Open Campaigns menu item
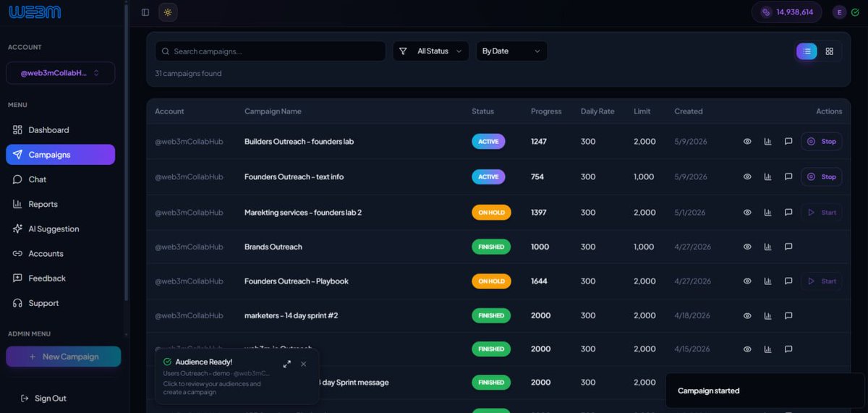Viewport: 868px width, 413px height. click(x=61, y=155)
